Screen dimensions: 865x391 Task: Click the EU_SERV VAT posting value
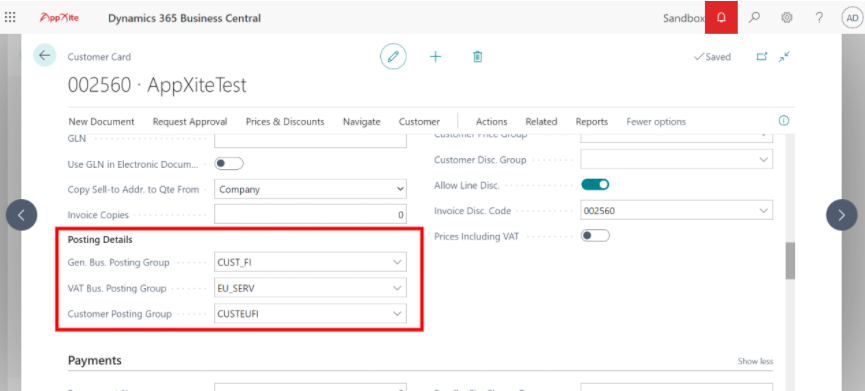pos(236,288)
